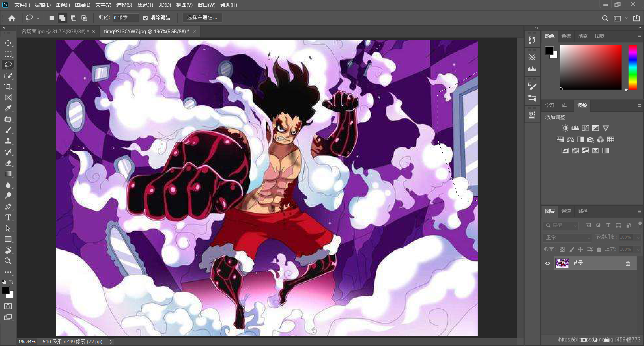This screenshot has height=346, width=644.
Task: Open the Edit Toolbar three-dots menu
Action: (8, 272)
